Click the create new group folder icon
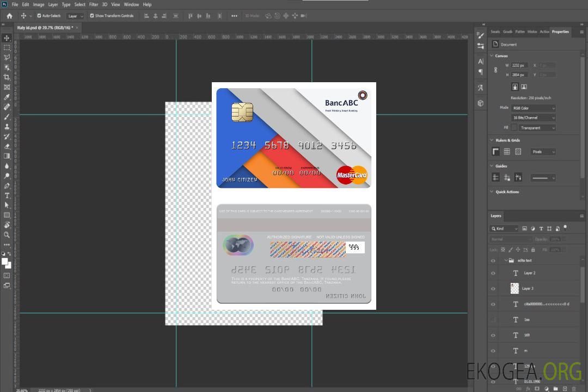 pos(555,389)
